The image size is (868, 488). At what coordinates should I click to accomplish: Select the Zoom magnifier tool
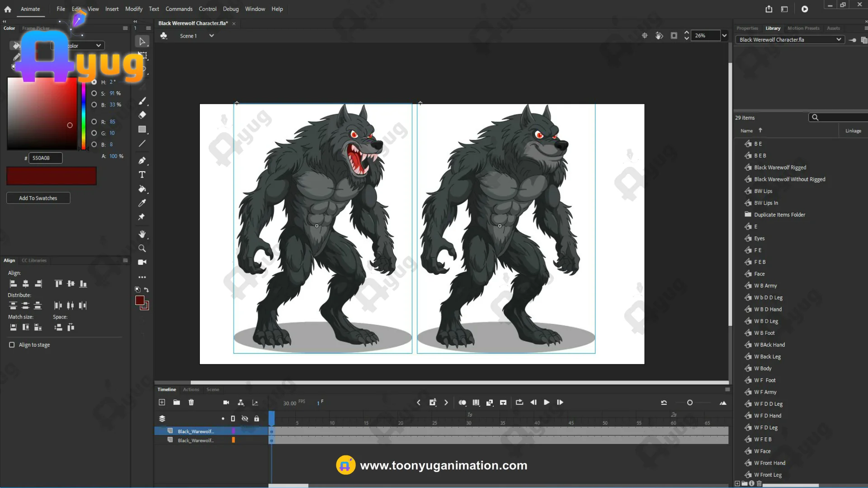(142, 249)
